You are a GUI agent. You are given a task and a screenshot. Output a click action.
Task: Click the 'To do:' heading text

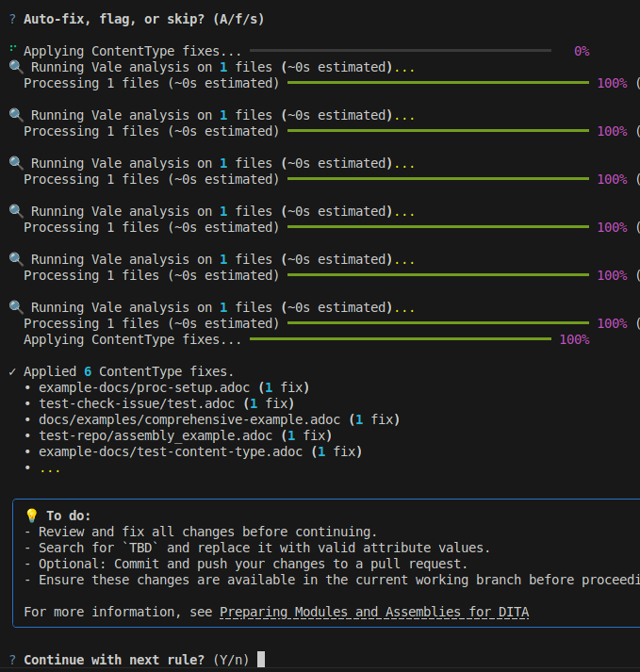click(x=69, y=516)
